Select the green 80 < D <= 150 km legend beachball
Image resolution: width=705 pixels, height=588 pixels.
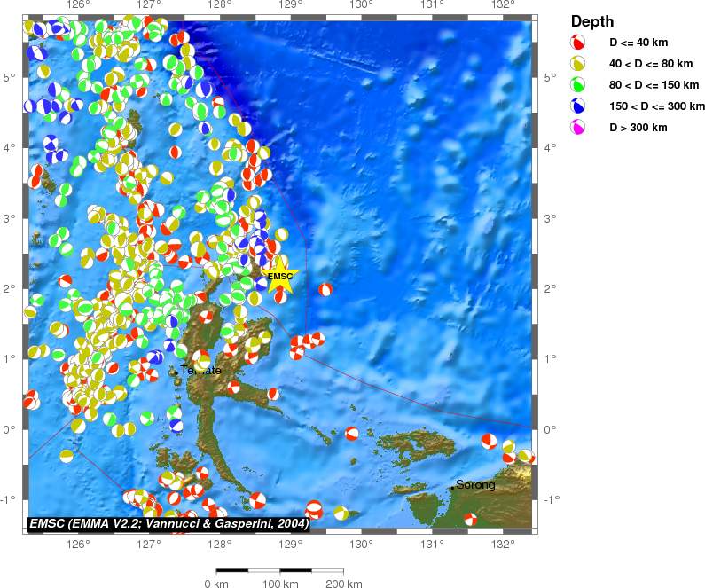577,84
